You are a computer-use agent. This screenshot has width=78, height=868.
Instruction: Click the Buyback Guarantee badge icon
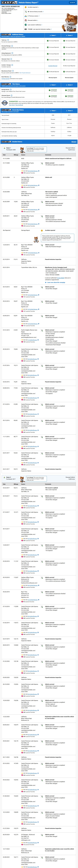point(4,102)
